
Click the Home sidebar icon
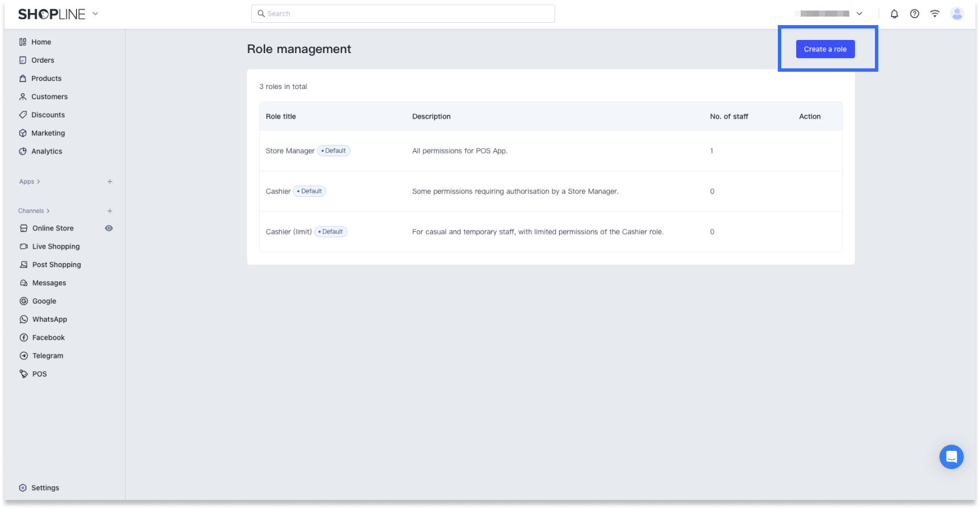(x=23, y=42)
